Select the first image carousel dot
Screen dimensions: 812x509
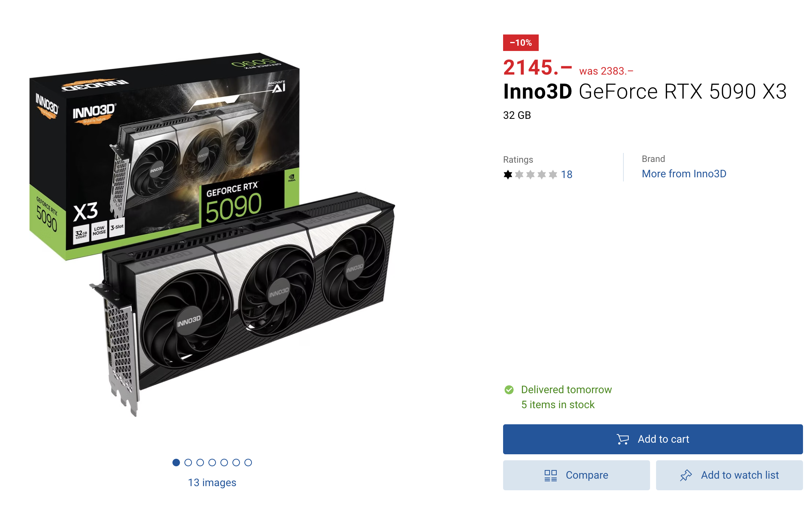[x=176, y=463]
